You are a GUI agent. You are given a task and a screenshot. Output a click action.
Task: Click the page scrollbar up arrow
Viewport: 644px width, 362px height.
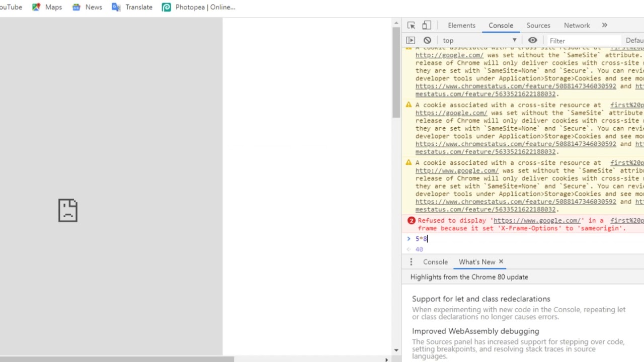[x=396, y=23]
